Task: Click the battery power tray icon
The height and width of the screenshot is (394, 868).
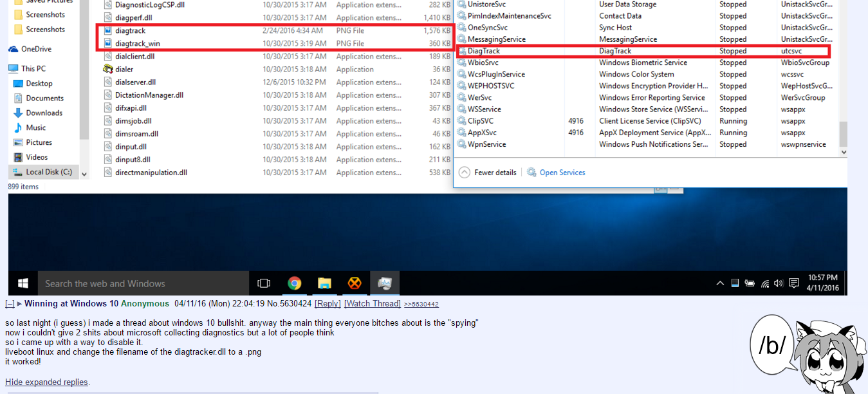Action: [750, 283]
